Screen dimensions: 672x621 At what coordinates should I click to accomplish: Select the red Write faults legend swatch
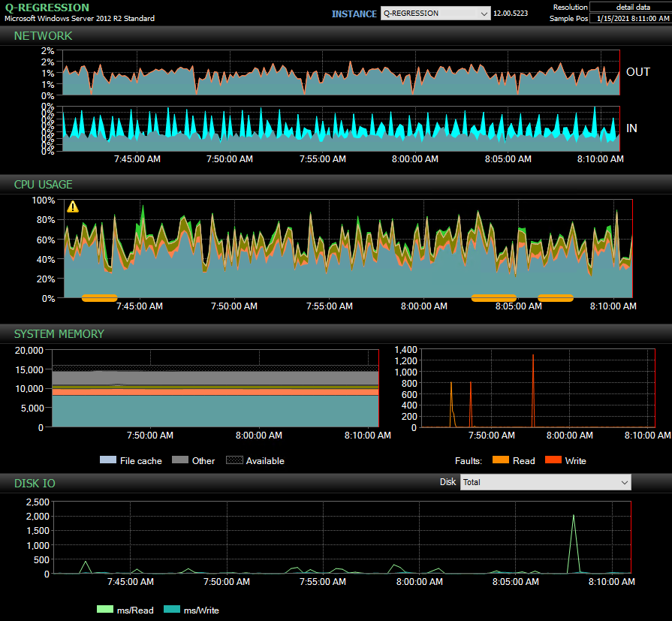(x=554, y=460)
